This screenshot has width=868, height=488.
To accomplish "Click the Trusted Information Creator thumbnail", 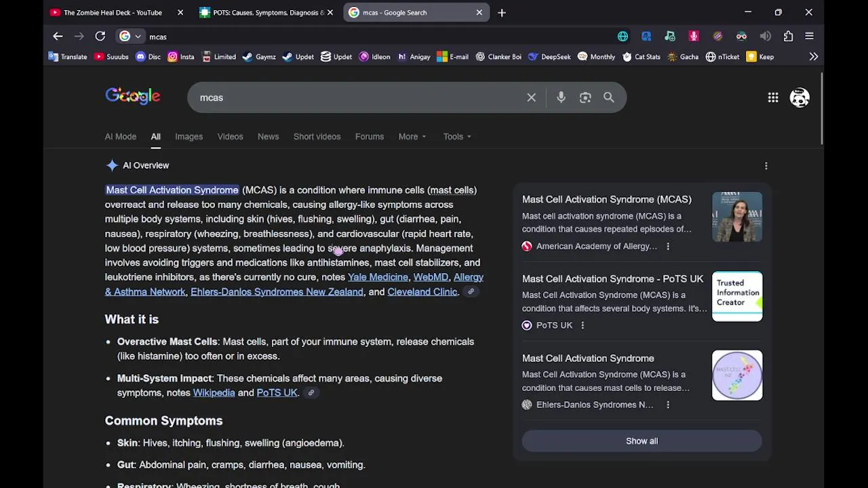I will 737,296.
